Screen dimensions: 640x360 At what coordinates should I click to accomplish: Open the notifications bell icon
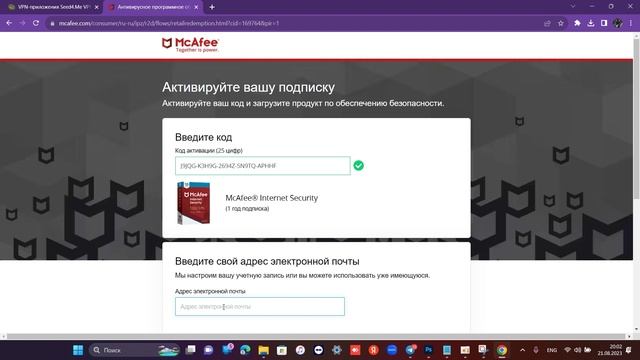point(629,350)
